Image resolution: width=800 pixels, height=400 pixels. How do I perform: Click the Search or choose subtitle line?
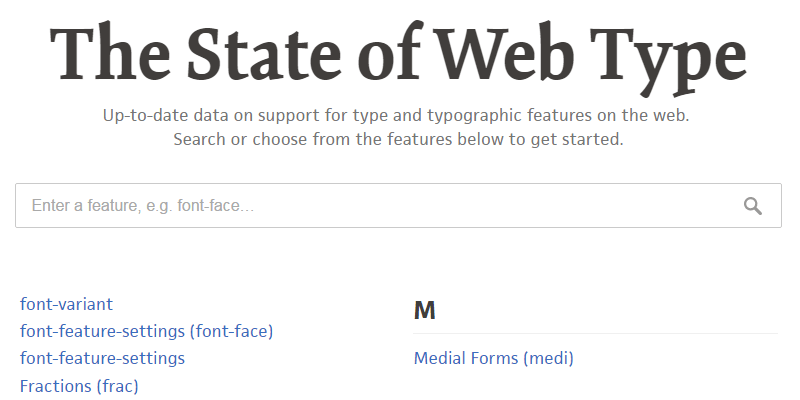point(398,139)
